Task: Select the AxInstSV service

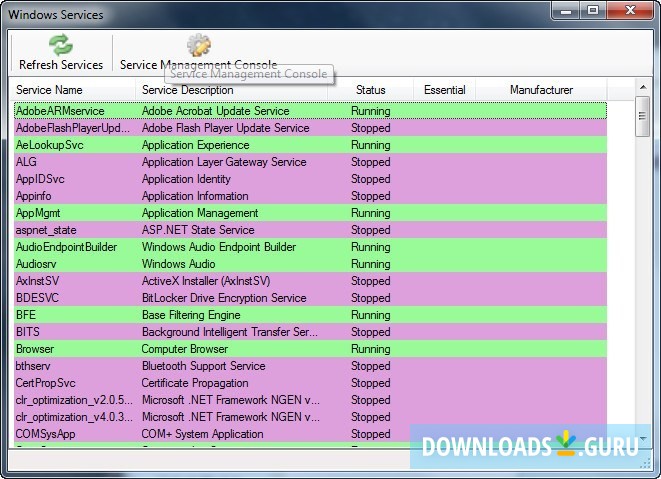Action: pyautogui.click(x=310, y=281)
